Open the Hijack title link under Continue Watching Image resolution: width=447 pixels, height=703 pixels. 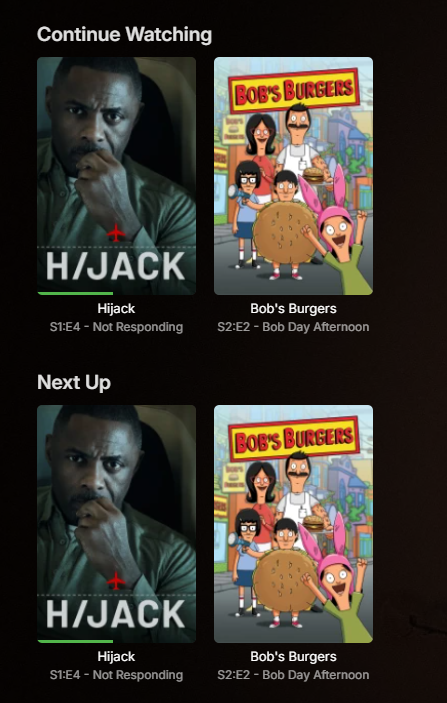(x=116, y=308)
